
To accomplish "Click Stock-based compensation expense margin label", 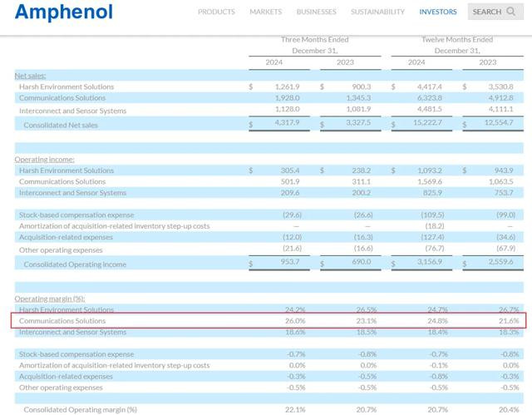I will pyautogui.click(x=76, y=354).
